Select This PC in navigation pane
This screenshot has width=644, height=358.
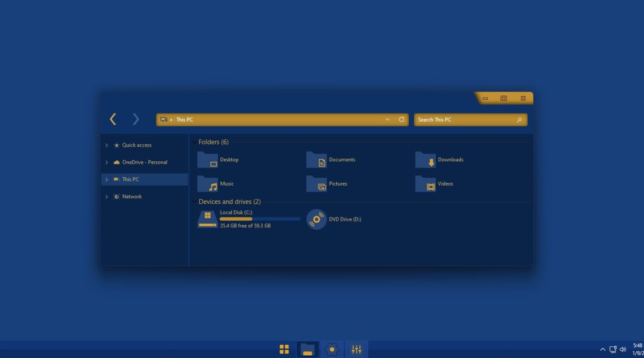click(x=130, y=180)
